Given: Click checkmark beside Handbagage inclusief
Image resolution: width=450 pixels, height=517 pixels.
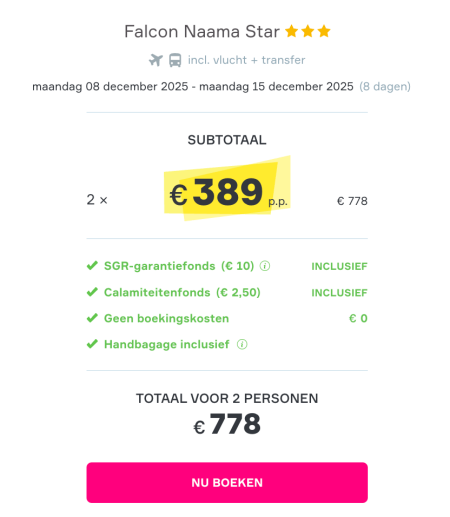Looking at the screenshot, I should (92, 344).
